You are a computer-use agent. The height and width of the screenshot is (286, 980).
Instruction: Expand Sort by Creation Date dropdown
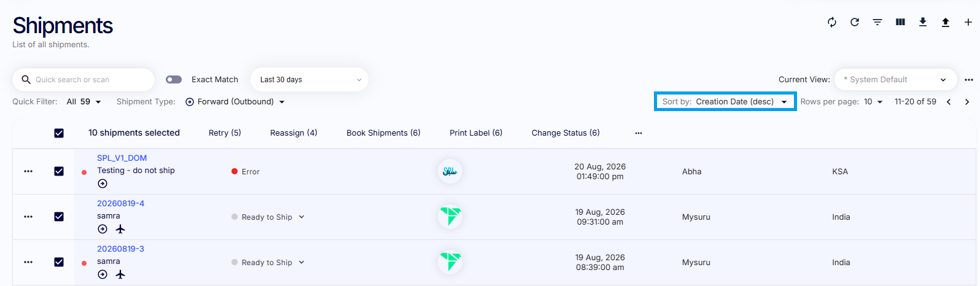pyautogui.click(x=725, y=102)
